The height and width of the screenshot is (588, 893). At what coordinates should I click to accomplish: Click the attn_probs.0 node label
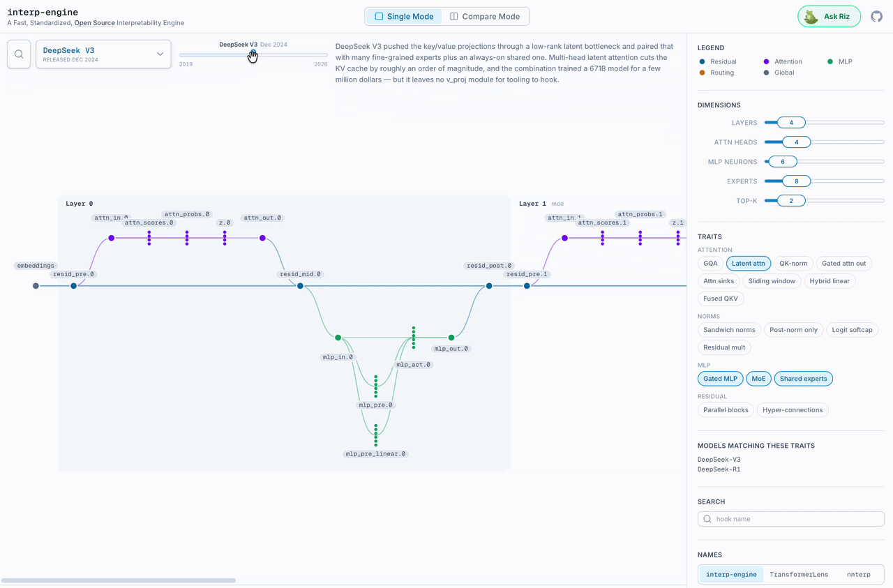(187, 214)
